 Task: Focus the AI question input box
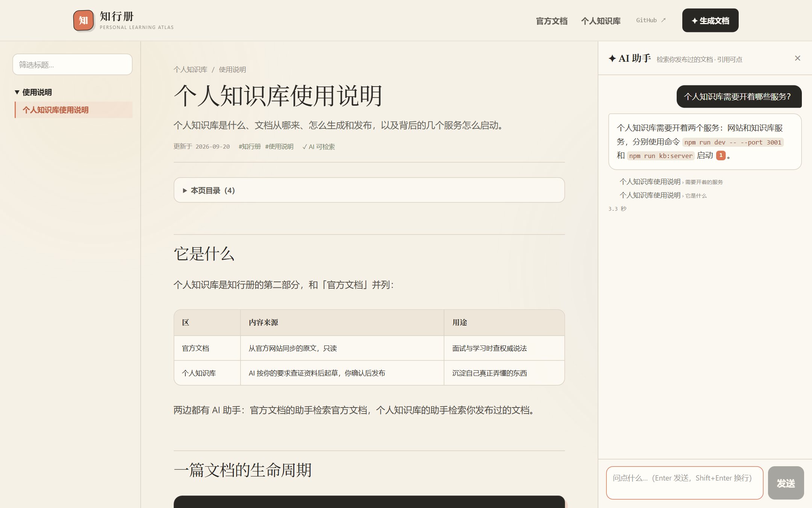coord(685,483)
